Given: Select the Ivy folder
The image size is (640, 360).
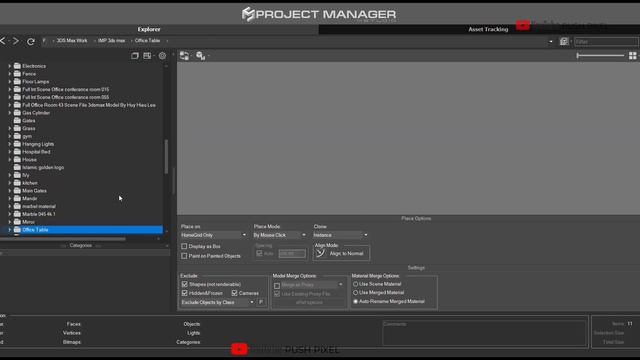Looking at the screenshot, I should (x=26, y=175).
